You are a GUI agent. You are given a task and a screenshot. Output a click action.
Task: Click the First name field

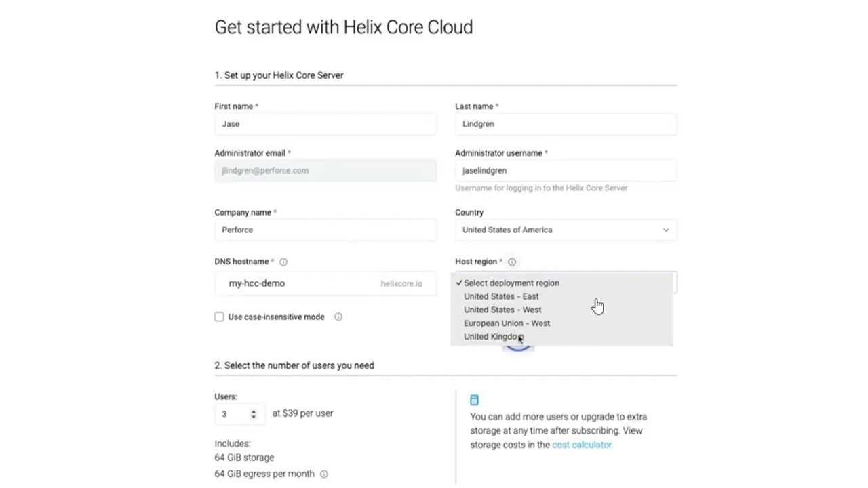click(325, 124)
